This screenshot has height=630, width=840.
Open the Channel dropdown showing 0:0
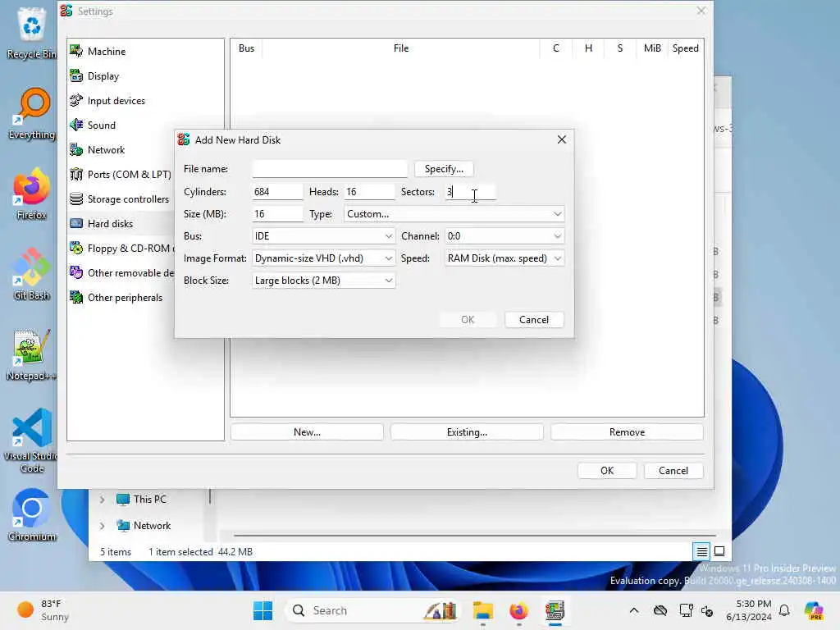click(504, 236)
